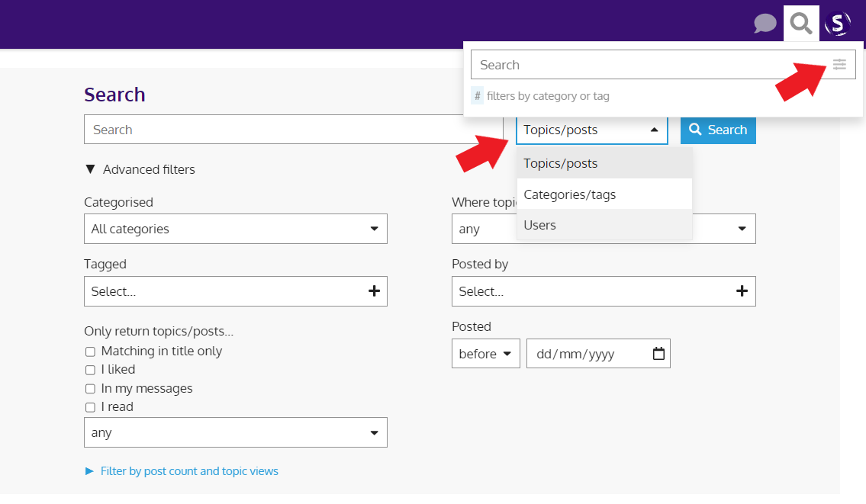Choose Users in the search type list
Viewport: 866px width, 504px height.
tap(540, 225)
